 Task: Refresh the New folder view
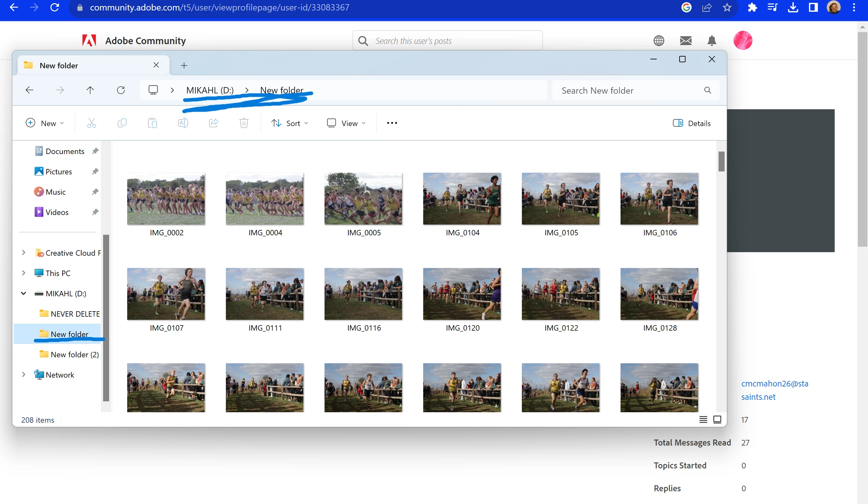tap(121, 90)
